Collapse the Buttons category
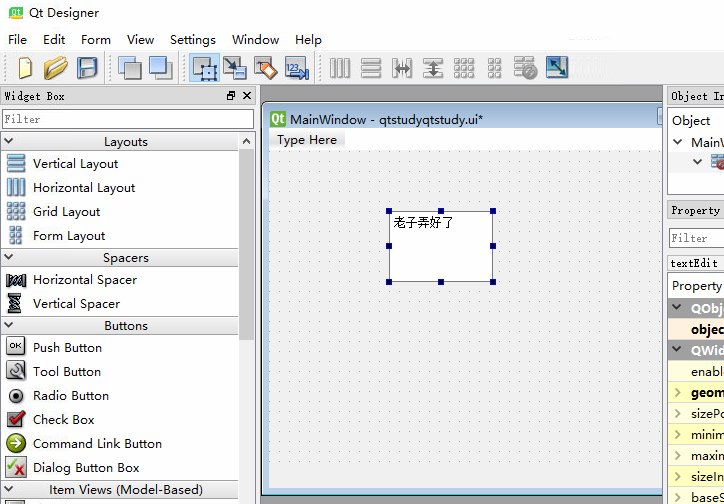 [9, 325]
